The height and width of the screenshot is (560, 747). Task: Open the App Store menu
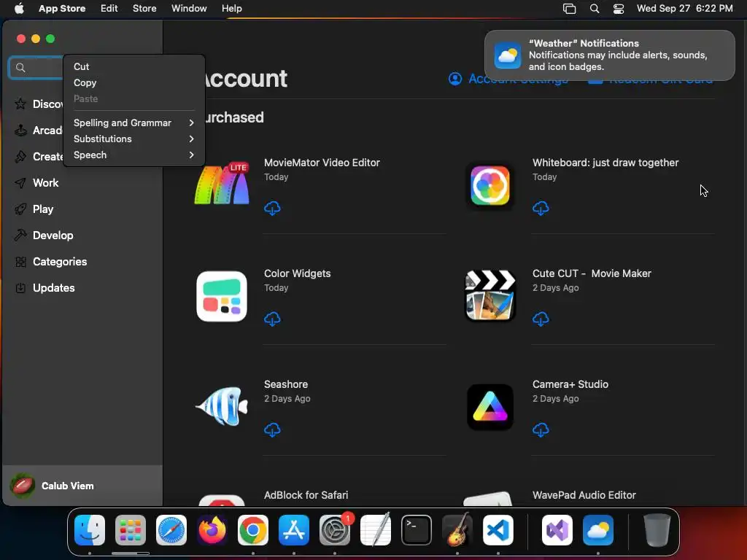pos(62,9)
